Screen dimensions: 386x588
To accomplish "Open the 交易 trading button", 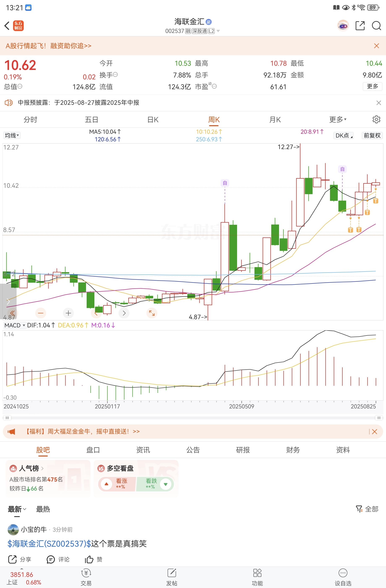I will click(86, 578).
